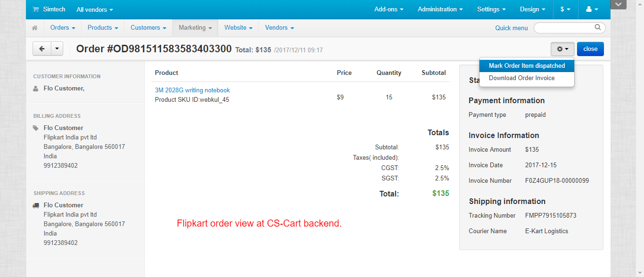Click the order title OD981511583583403300
Screen dimensions: 644x277
click(x=154, y=49)
